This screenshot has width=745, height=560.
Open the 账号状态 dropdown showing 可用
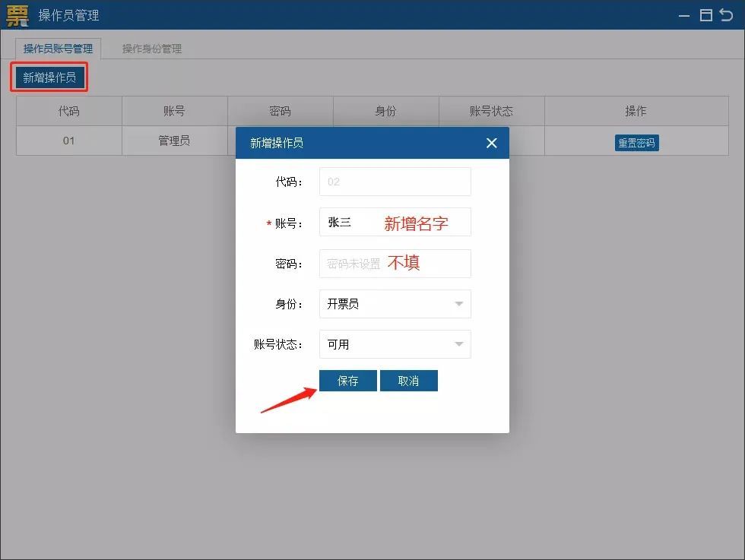395,344
